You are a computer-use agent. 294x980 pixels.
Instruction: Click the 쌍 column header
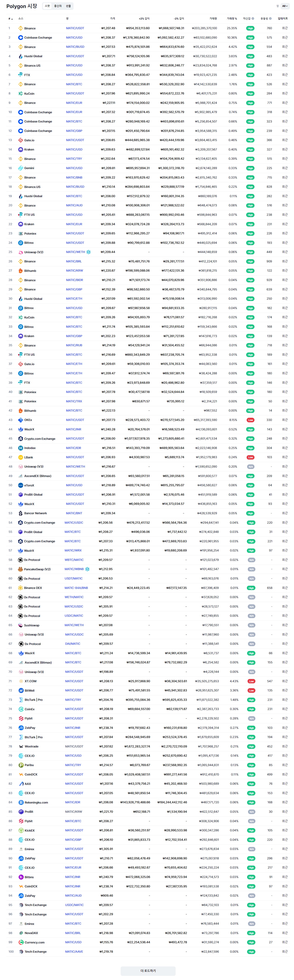pos(67,19)
